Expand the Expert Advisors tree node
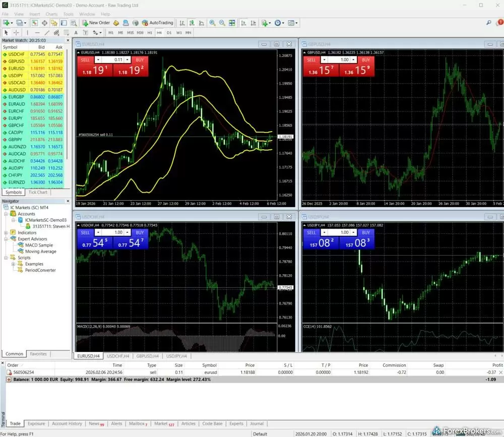The width and height of the screenshot is (504, 437). pyautogui.click(x=6, y=239)
